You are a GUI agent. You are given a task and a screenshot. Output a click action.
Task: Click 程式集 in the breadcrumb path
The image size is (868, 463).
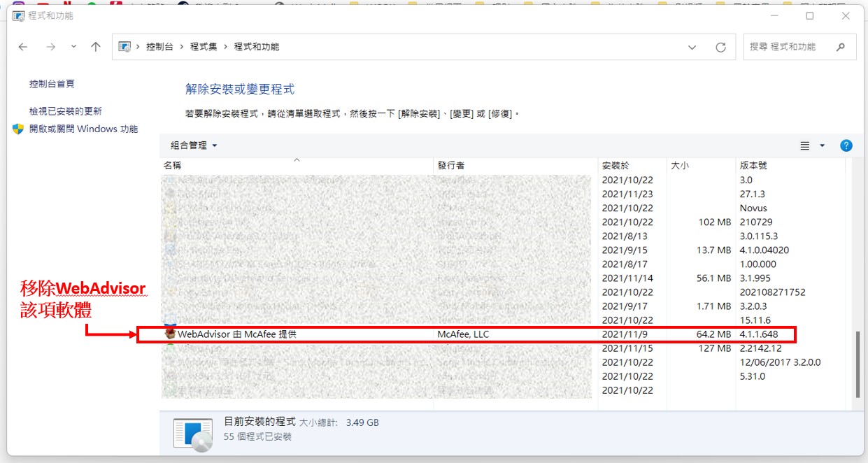(x=204, y=47)
